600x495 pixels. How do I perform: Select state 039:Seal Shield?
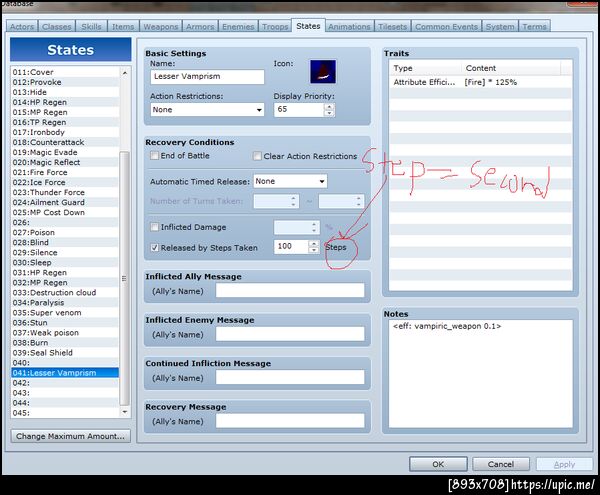pyautogui.click(x=65, y=353)
